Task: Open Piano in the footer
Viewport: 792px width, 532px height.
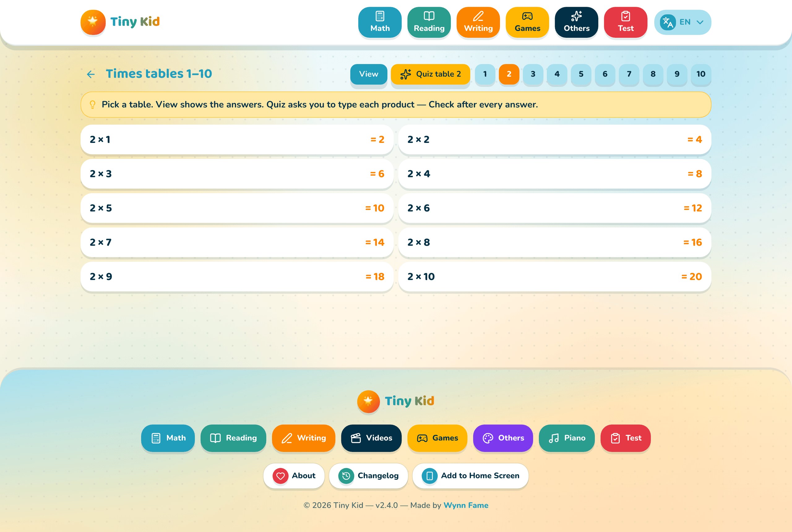Action: click(567, 438)
